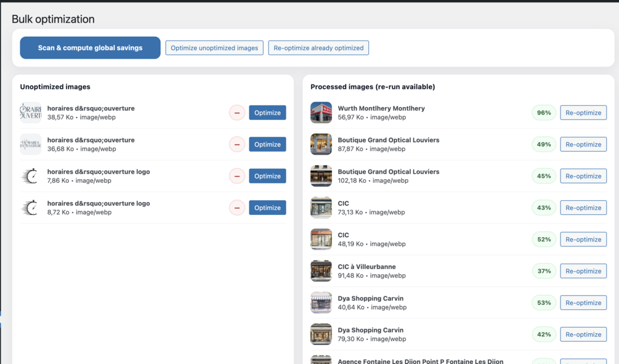
Task: Open thumbnail of 48,19 Ko CIC image
Action: pos(321,239)
